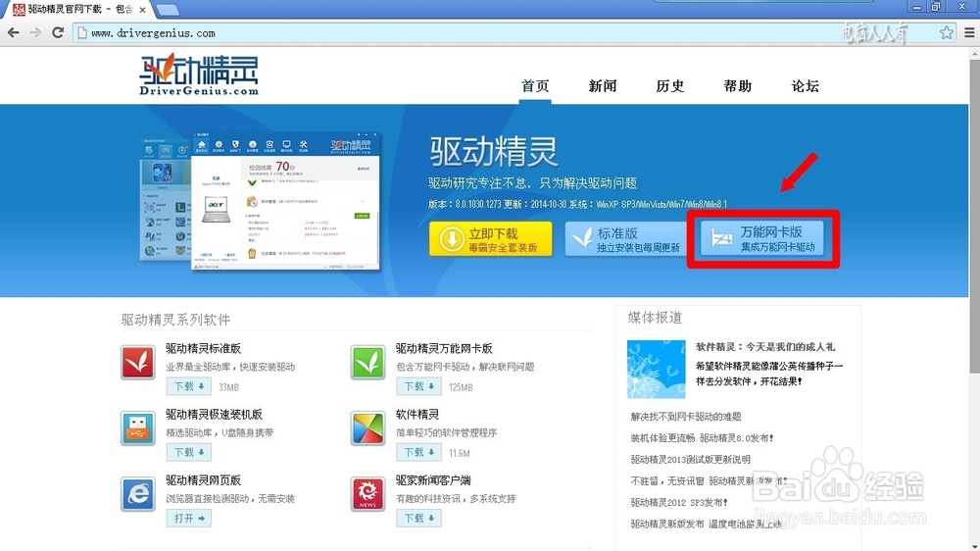Click the 驱动精灵 DriverGenius.com logo
Image resolution: width=980 pixels, height=551 pixels.
tap(199, 75)
